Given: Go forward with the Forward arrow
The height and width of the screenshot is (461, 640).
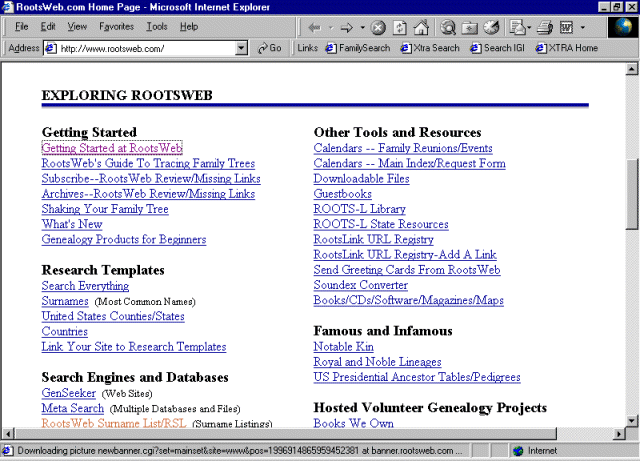Looking at the screenshot, I should pyautogui.click(x=347, y=27).
